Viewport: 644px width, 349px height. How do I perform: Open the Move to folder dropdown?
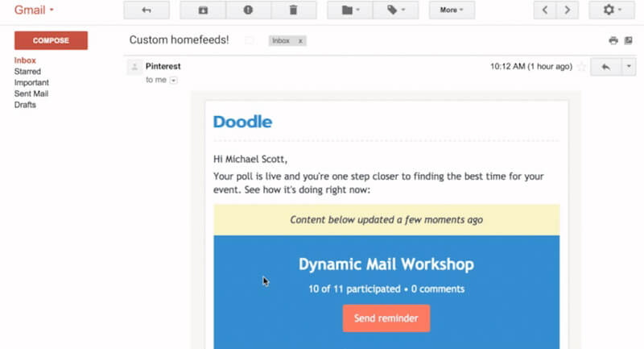tap(350, 10)
